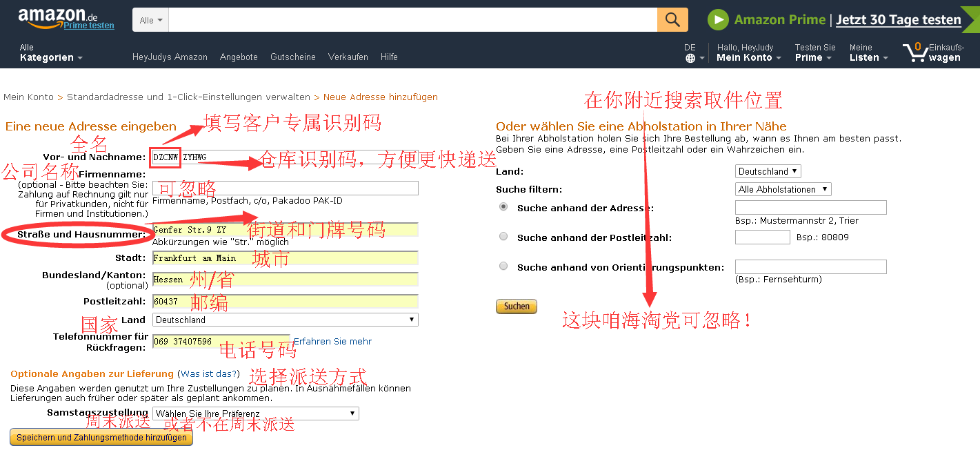Image resolution: width=980 pixels, height=457 pixels.
Task: Click the 'Firmenname' input field
Action: tap(285, 188)
